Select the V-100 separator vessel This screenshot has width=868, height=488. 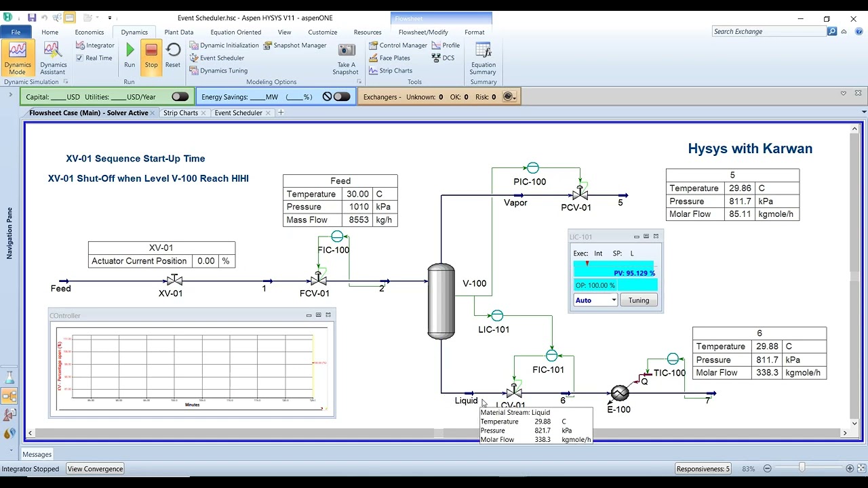tap(441, 301)
